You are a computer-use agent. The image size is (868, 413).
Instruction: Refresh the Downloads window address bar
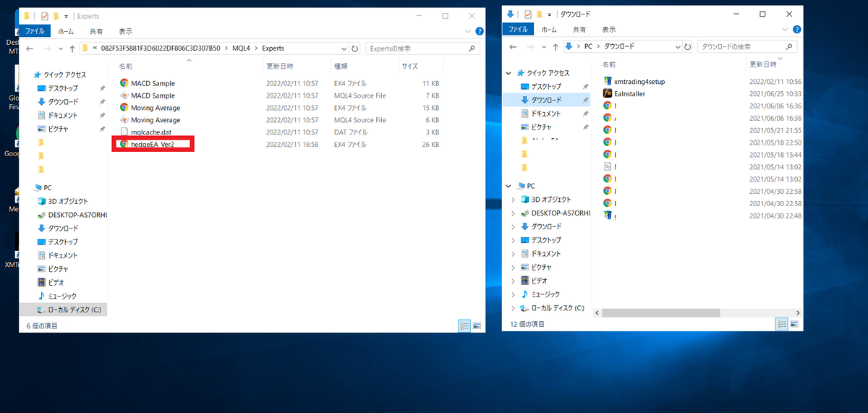(x=686, y=46)
